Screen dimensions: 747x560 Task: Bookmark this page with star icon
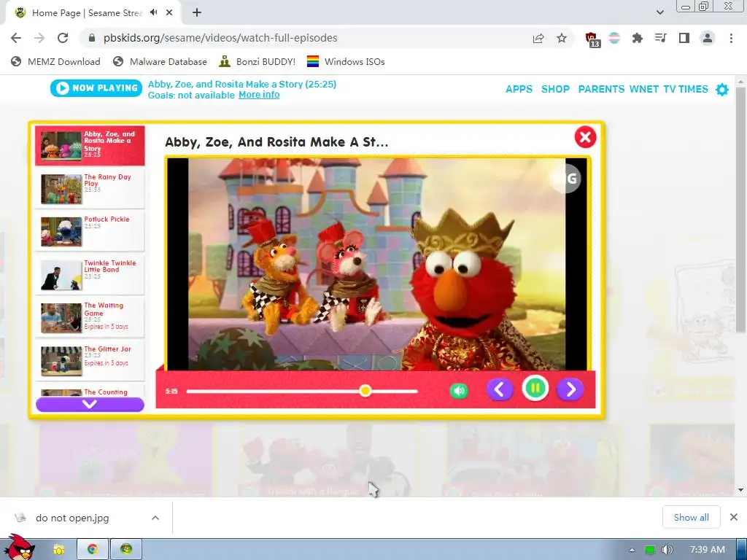coord(562,38)
